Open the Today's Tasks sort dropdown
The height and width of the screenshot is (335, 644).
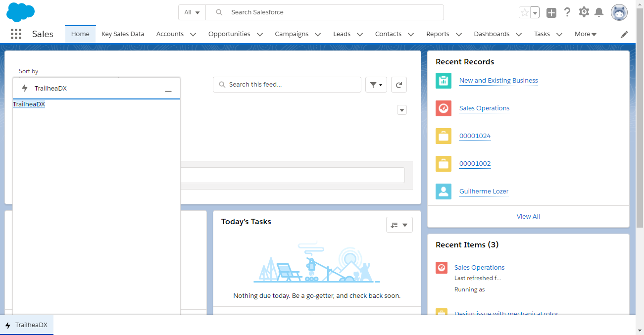coord(399,225)
